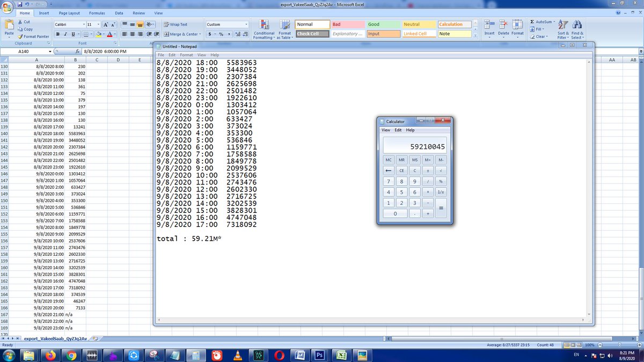This screenshot has height=362, width=644.
Task: Click the Cut icon in Clipboard group
Action: (20, 21)
